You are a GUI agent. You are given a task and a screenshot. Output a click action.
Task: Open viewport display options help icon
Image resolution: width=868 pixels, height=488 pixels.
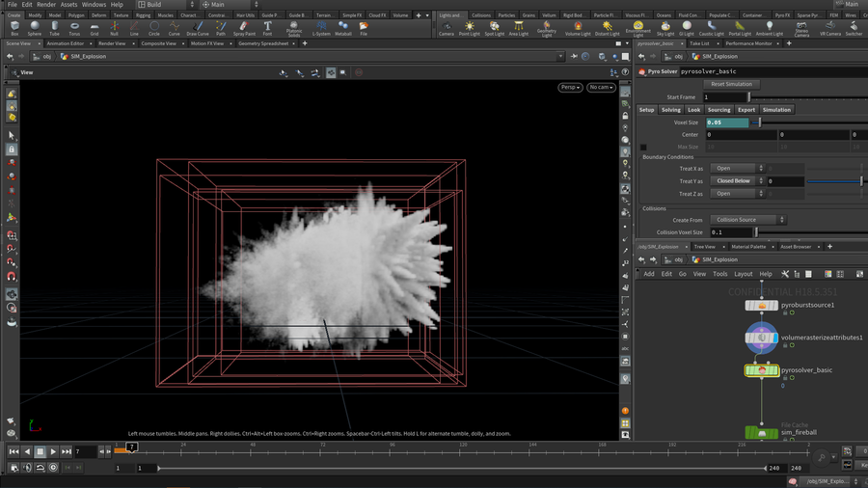(625, 72)
